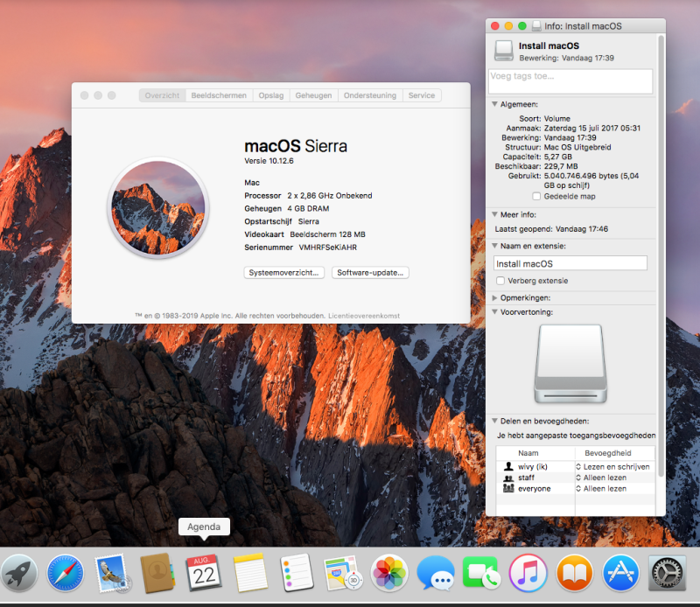Open Launchpad from the Dock
This screenshot has height=607, width=700.
click(x=18, y=573)
